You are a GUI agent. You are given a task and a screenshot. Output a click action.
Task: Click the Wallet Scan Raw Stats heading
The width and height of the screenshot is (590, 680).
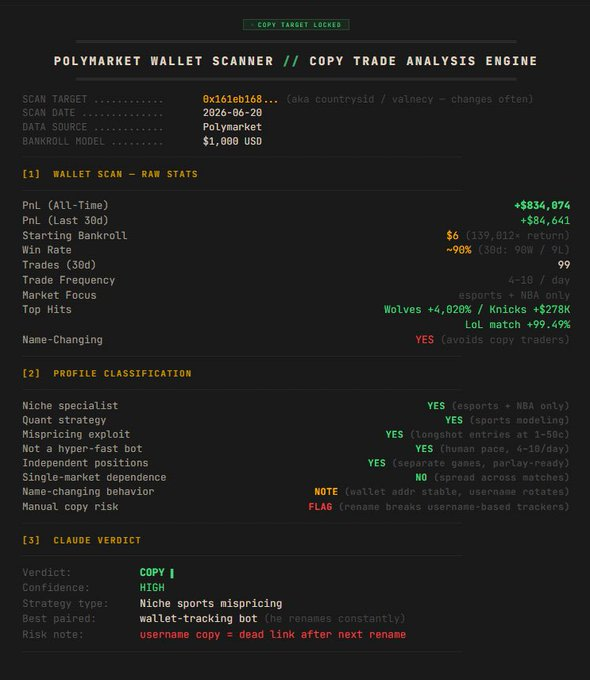click(x=110, y=174)
